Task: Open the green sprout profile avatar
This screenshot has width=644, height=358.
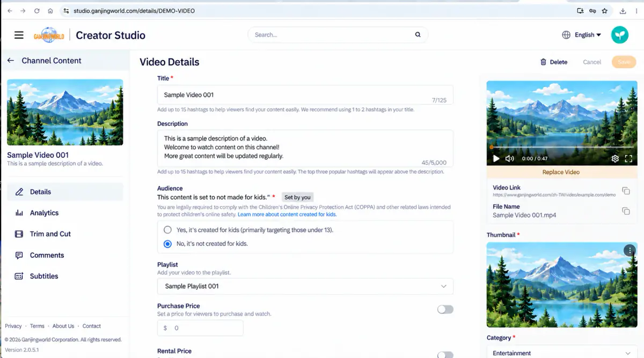Action: (620, 35)
